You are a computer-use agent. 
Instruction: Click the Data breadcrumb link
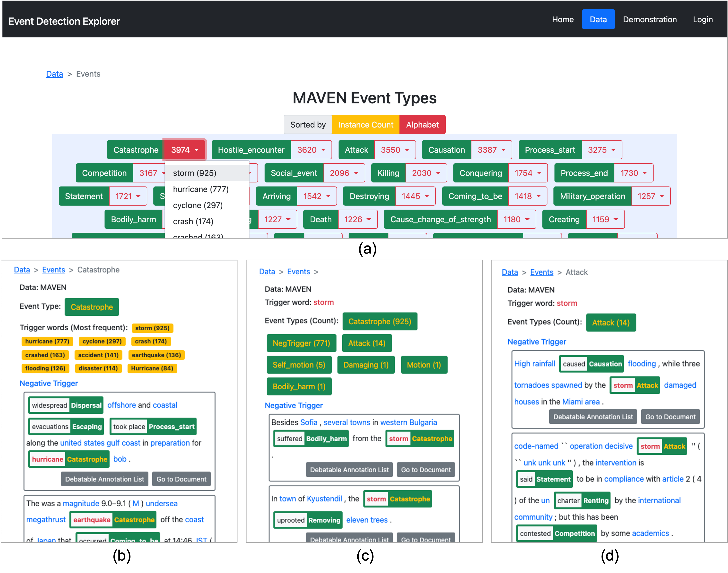[x=54, y=74]
